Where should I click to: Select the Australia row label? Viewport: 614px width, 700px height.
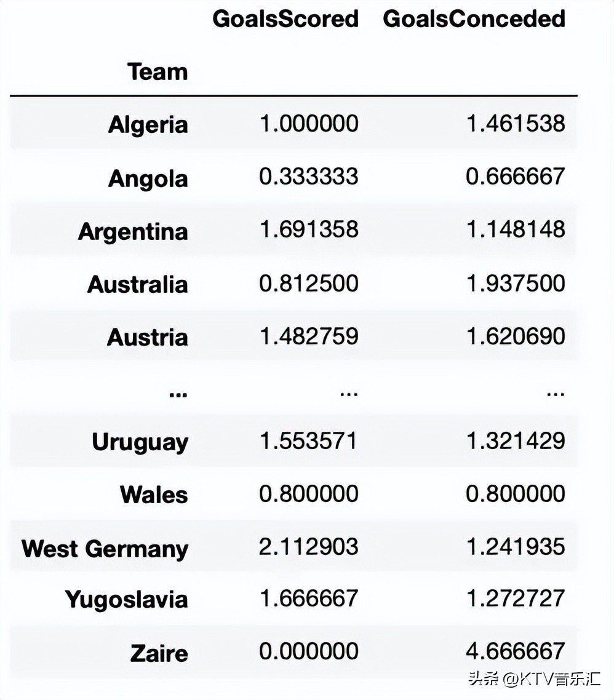click(137, 284)
